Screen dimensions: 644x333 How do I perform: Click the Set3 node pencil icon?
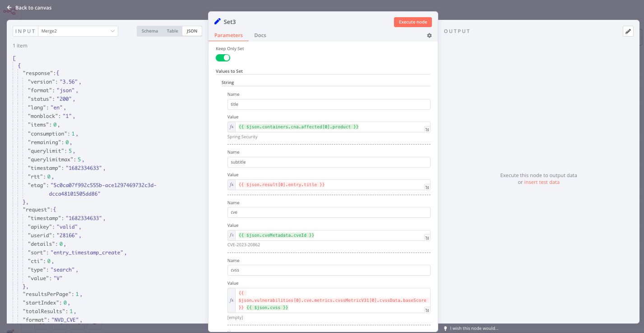click(x=218, y=21)
